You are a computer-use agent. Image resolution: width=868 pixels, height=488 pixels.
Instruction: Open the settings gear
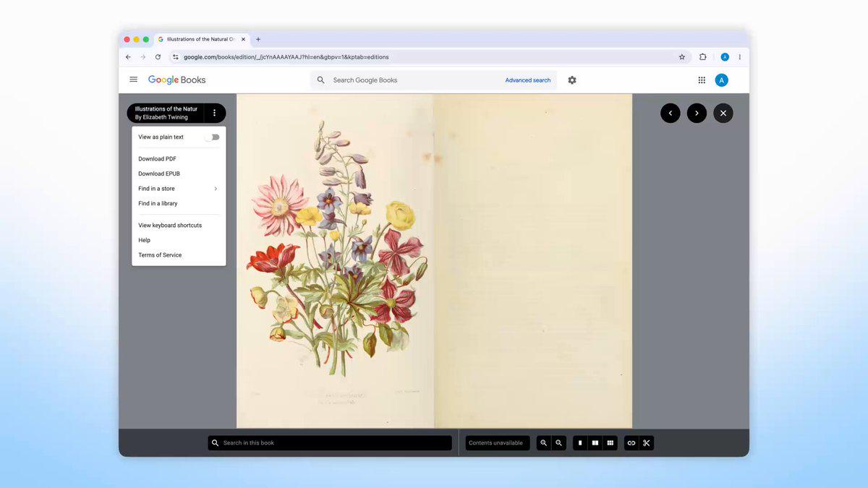572,80
